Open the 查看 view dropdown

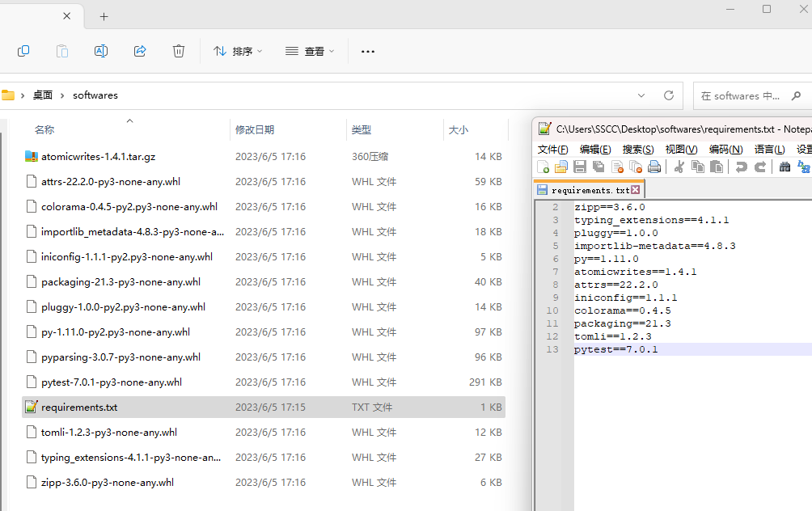coord(310,51)
